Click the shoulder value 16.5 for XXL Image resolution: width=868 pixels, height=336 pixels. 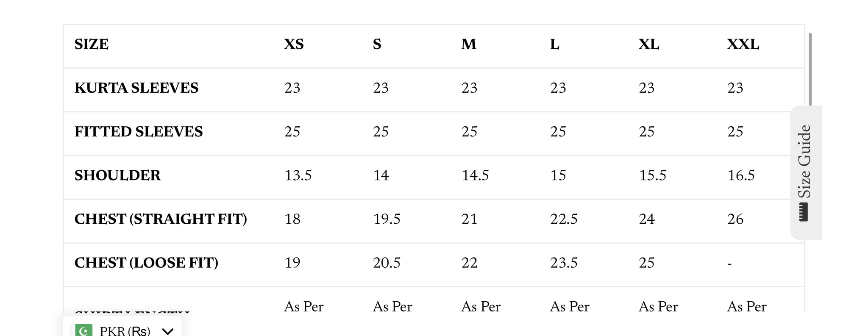tap(741, 175)
